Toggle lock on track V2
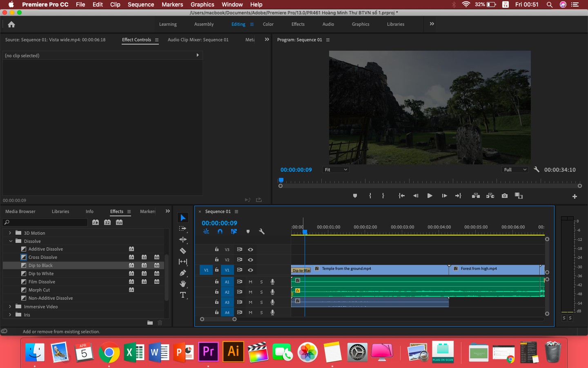Screen dimensions: 588x368 pos(217,260)
